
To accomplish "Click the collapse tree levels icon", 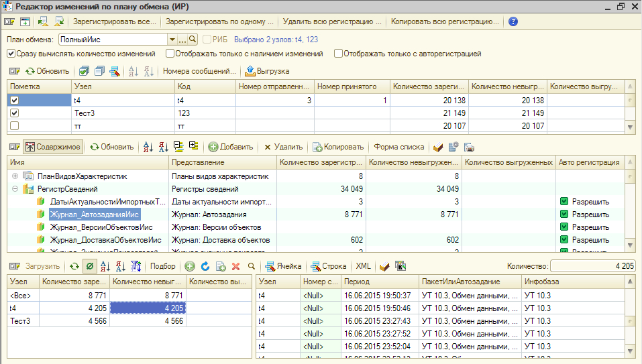I will coord(178,146).
